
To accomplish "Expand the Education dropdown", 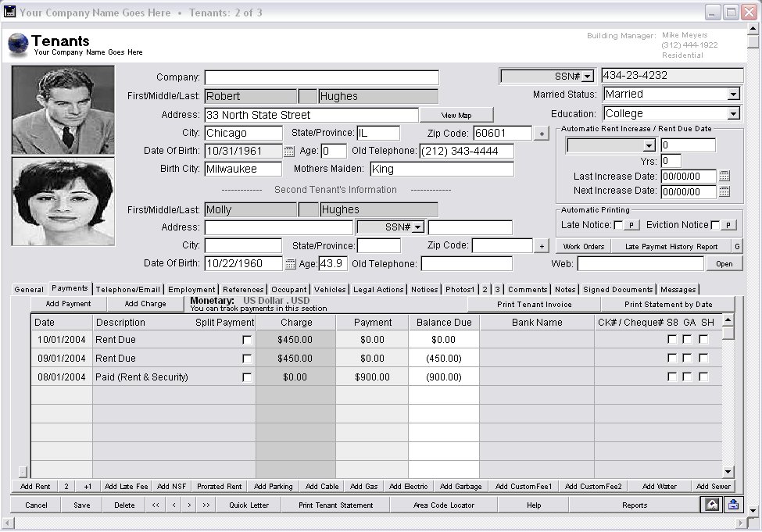I will point(733,114).
